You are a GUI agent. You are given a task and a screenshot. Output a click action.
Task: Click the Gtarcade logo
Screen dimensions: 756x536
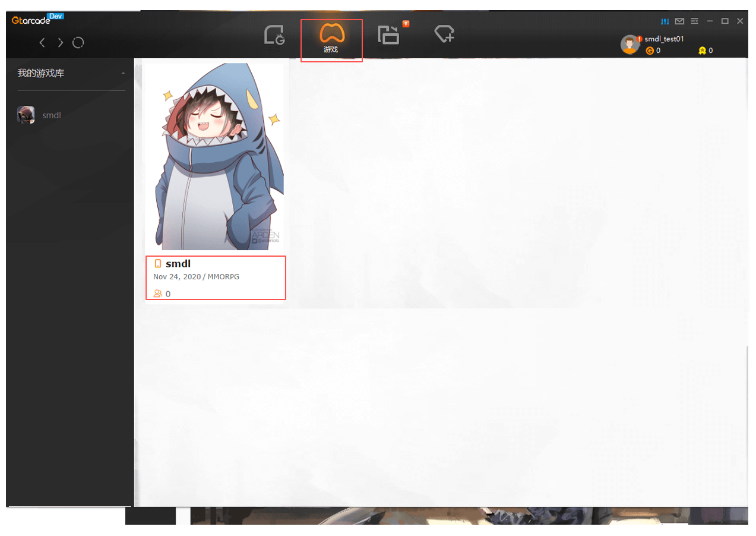click(32, 21)
